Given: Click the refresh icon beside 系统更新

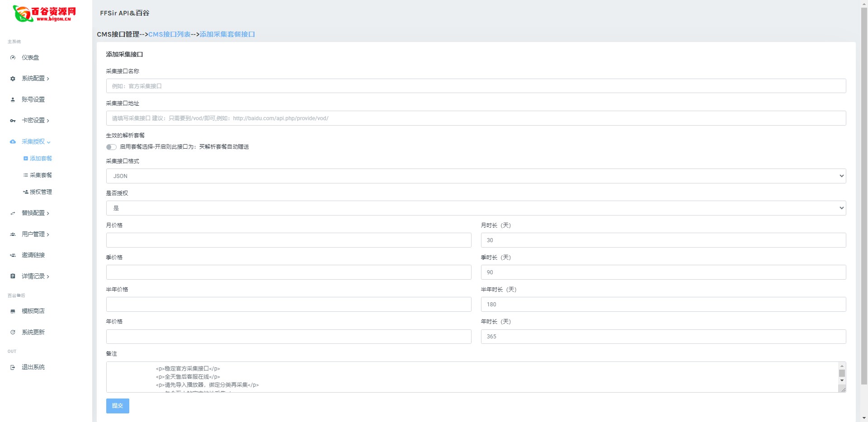Looking at the screenshot, I should [x=13, y=333].
